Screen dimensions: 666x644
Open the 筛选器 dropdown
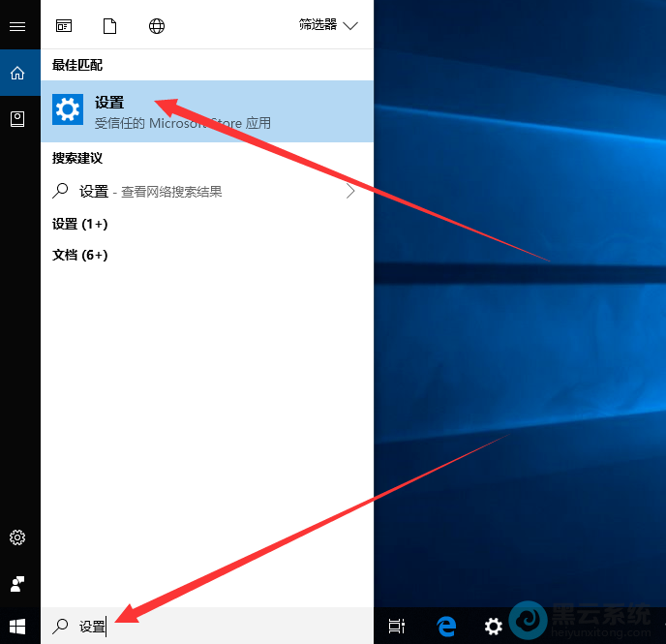click(328, 25)
